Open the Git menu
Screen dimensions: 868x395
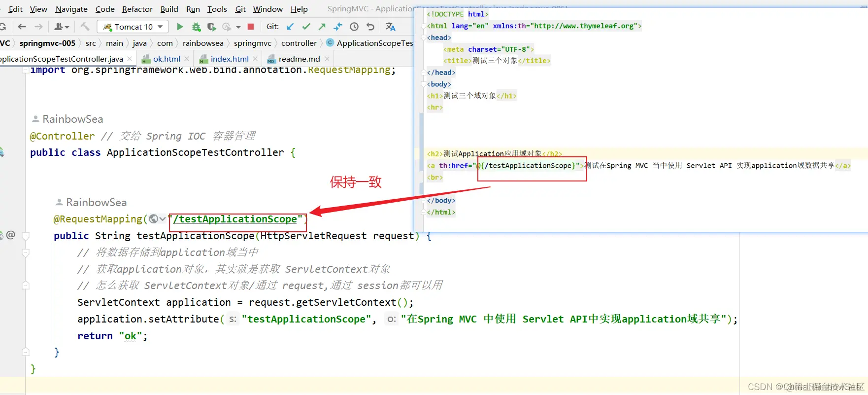tap(241, 9)
